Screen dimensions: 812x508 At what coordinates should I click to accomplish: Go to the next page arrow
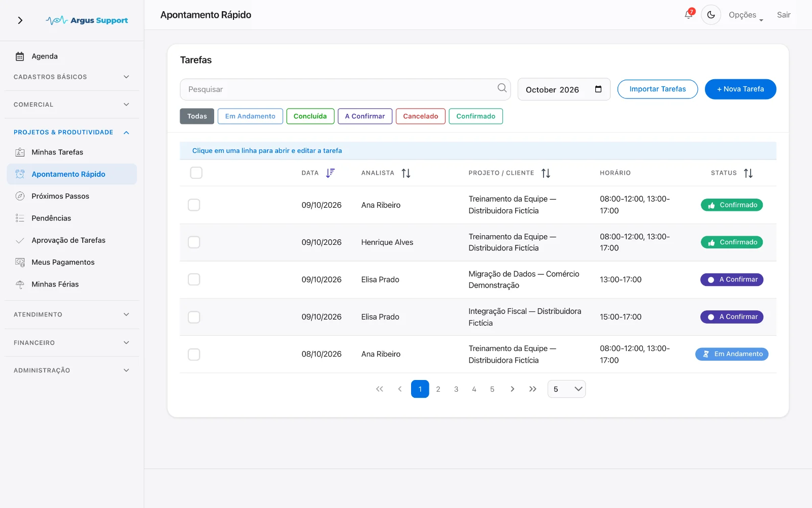(x=513, y=389)
